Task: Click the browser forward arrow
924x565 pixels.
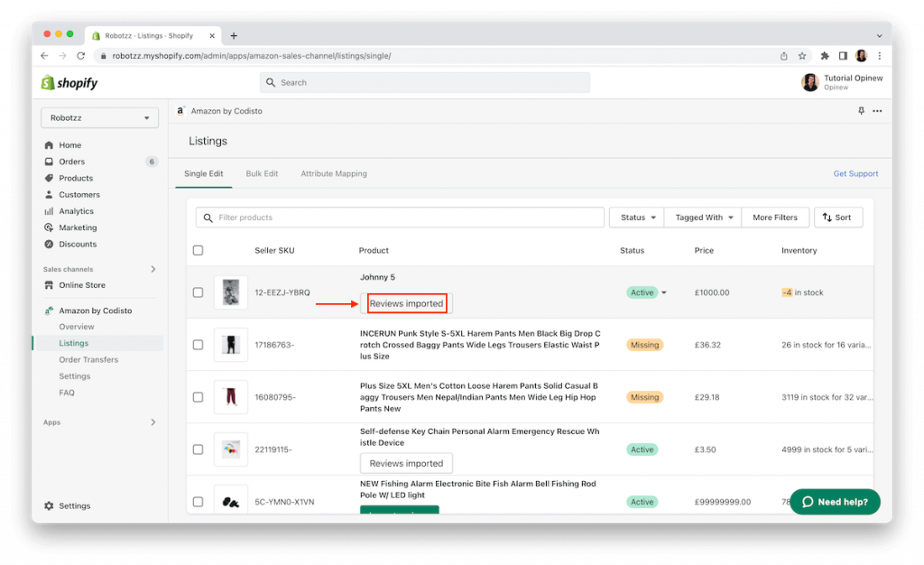Action: tap(62, 55)
